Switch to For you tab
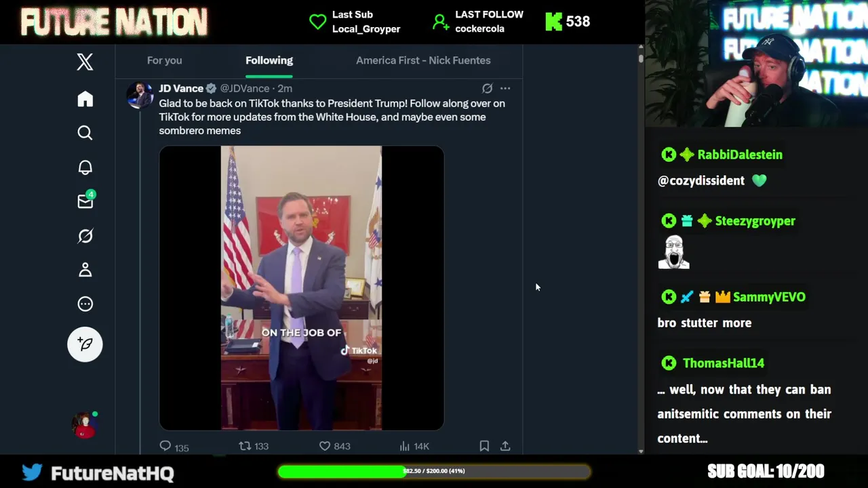The width and height of the screenshot is (868, 488). tap(164, 60)
